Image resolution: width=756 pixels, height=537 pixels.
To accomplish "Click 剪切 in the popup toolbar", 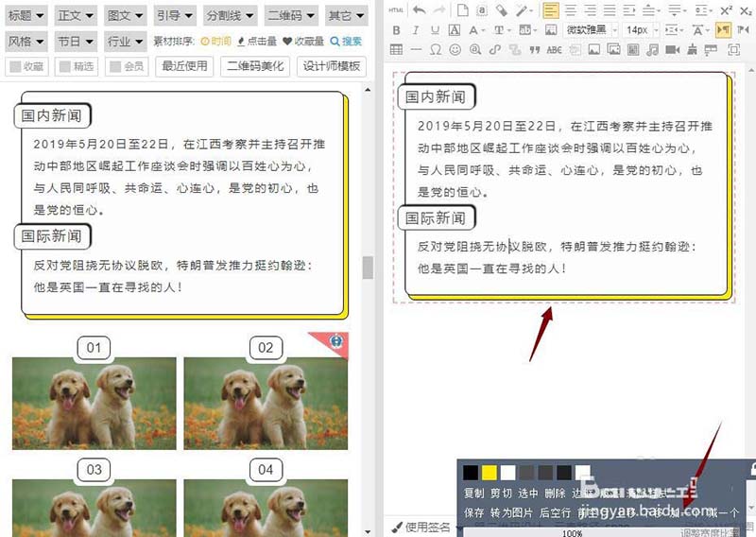I will [x=501, y=494].
